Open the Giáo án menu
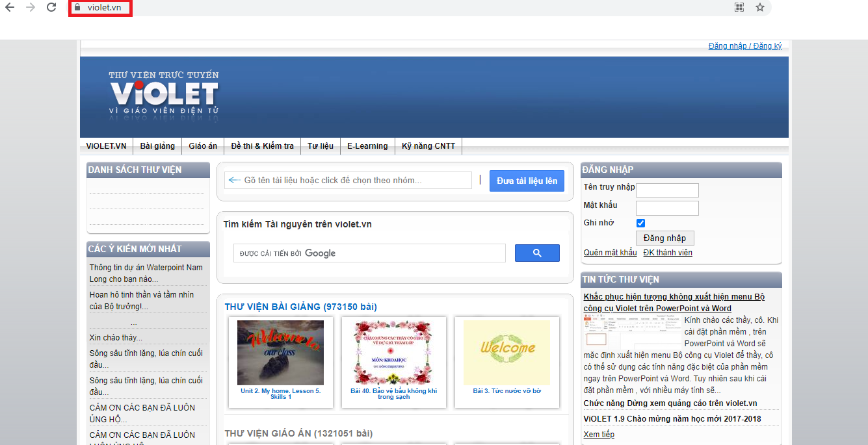868x445 pixels. click(x=203, y=146)
